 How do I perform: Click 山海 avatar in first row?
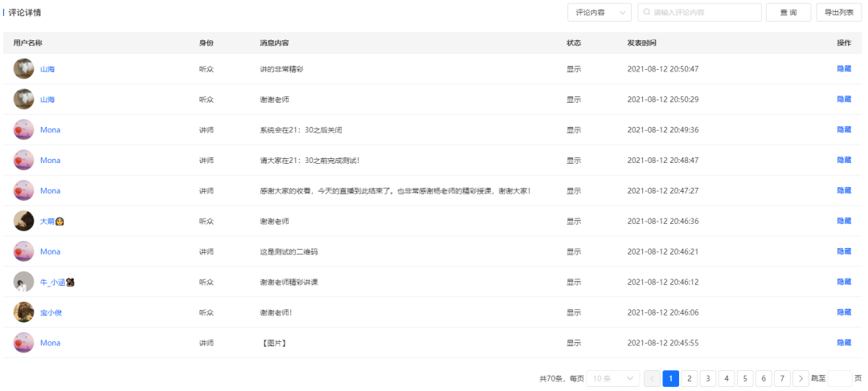pos(23,69)
